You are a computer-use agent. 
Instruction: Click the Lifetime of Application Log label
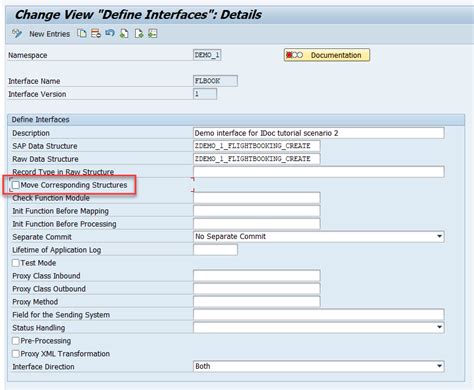(57, 250)
